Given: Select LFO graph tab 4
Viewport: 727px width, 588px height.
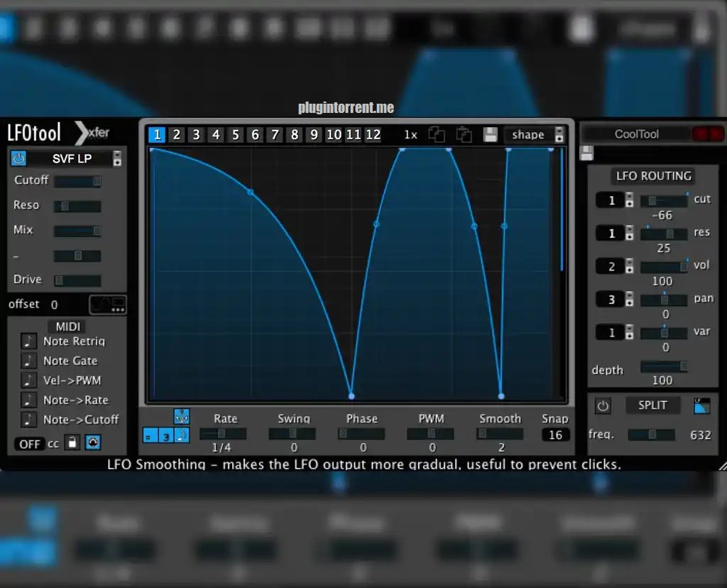Looking at the screenshot, I should pyautogui.click(x=216, y=134).
